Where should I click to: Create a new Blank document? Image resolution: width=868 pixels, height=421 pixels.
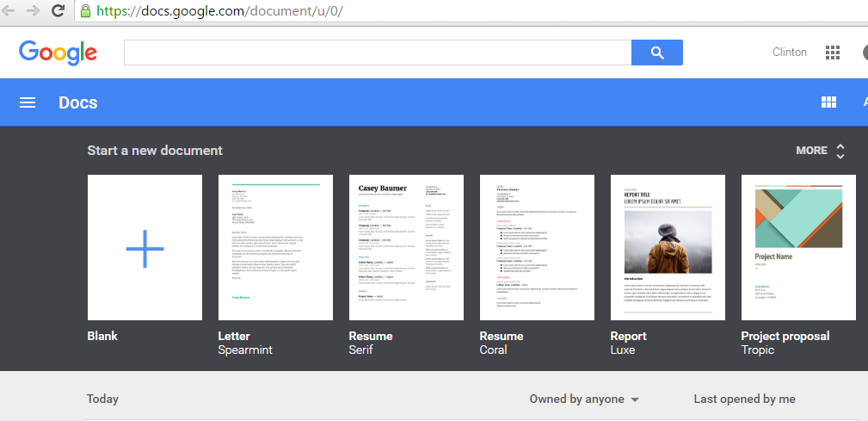(x=145, y=248)
